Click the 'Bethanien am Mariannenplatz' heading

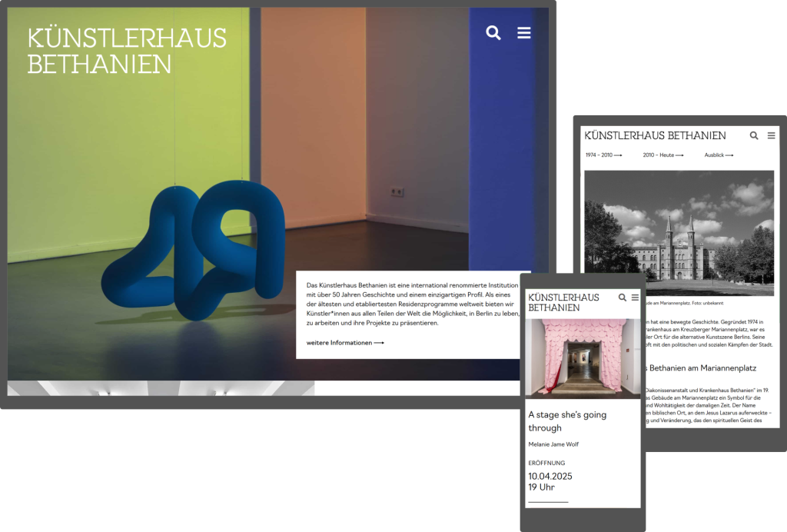click(x=702, y=368)
